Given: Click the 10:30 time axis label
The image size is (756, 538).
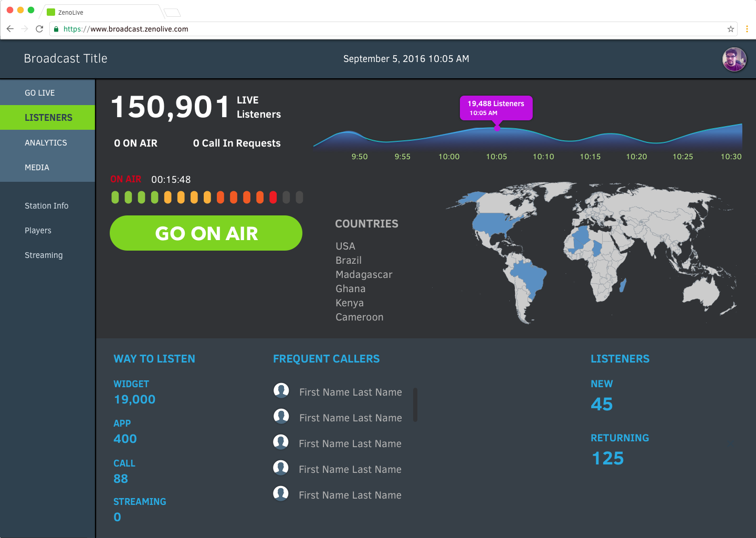Looking at the screenshot, I should (x=731, y=157).
